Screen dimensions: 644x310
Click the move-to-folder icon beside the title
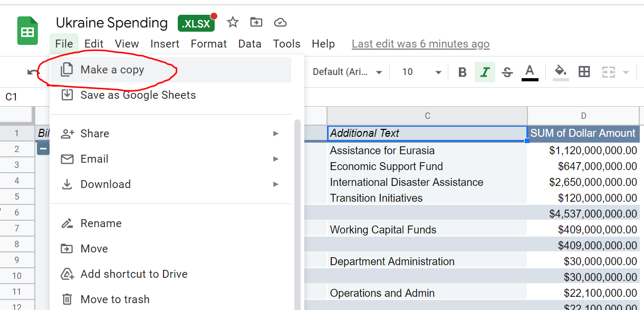[x=256, y=22]
